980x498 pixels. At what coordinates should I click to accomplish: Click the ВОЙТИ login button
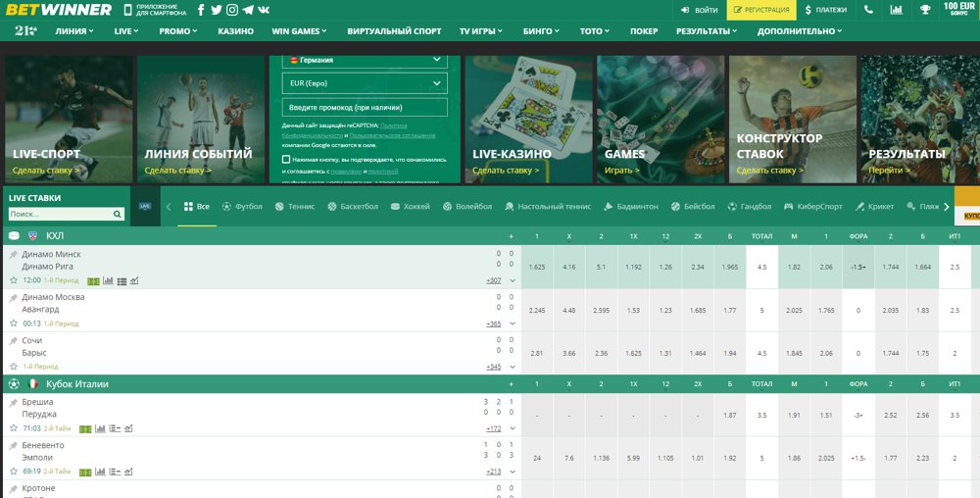tap(700, 10)
